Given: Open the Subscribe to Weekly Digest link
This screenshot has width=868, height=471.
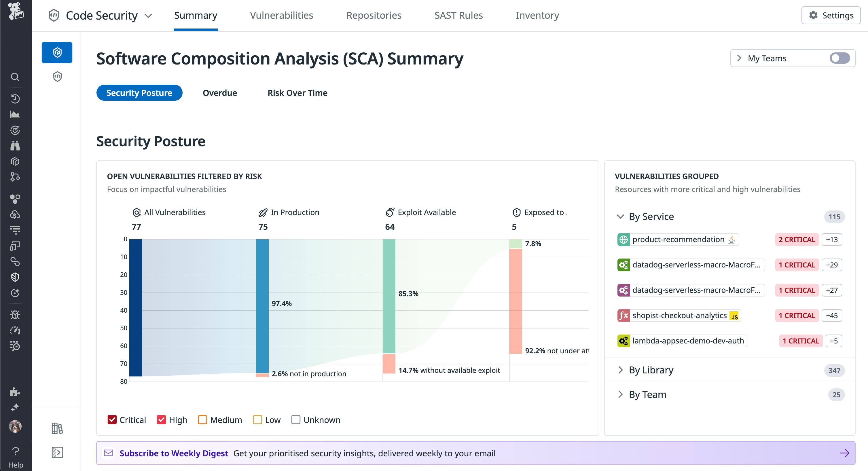Looking at the screenshot, I should 174,453.
